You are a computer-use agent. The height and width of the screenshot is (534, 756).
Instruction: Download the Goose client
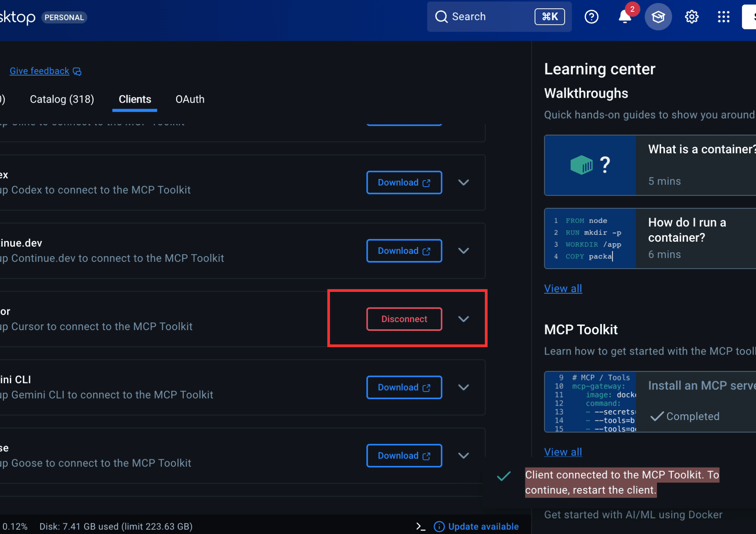pyautogui.click(x=404, y=456)
